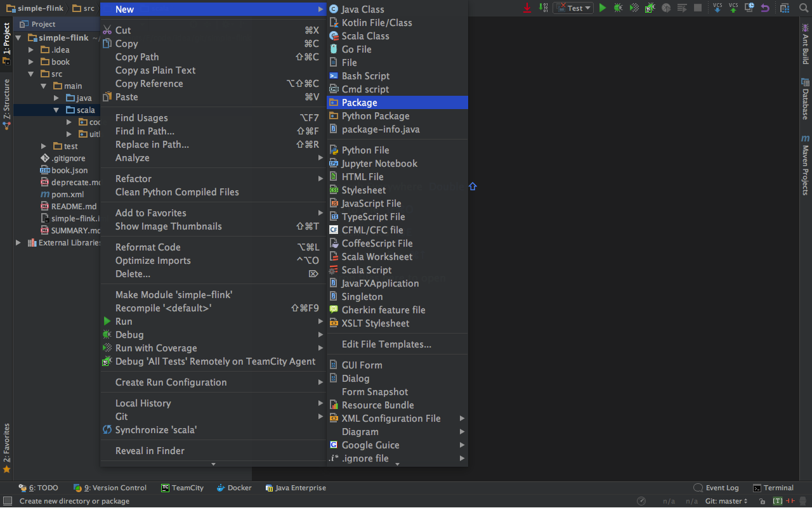
Task: Open the Git: master branch selector
Action: [726, 501]
